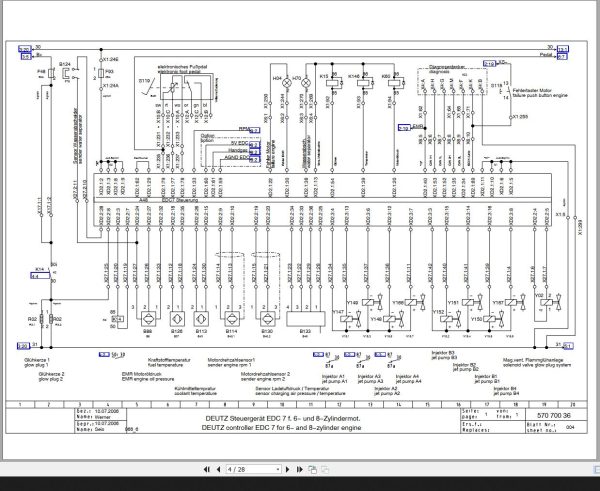Click the 'A48 EDC7 Steuerung' controller label

(168, 200)
